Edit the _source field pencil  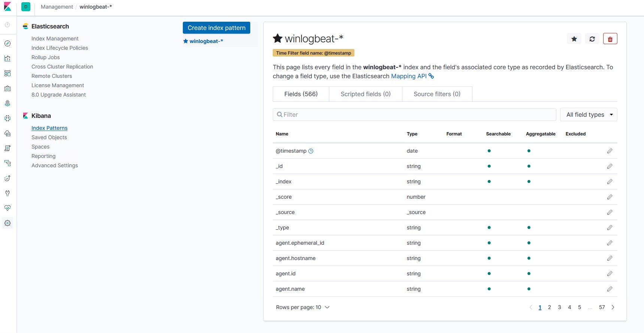610,212
